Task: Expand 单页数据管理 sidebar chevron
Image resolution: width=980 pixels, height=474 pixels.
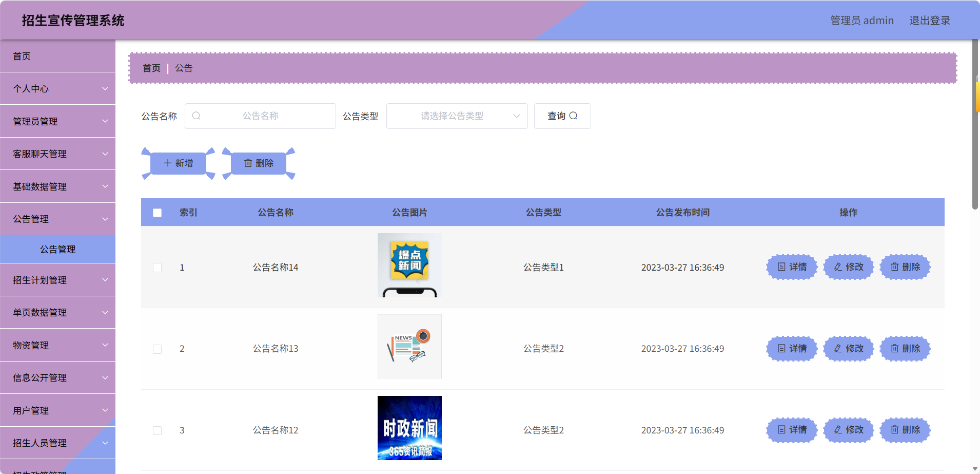Action: (105, 312)
